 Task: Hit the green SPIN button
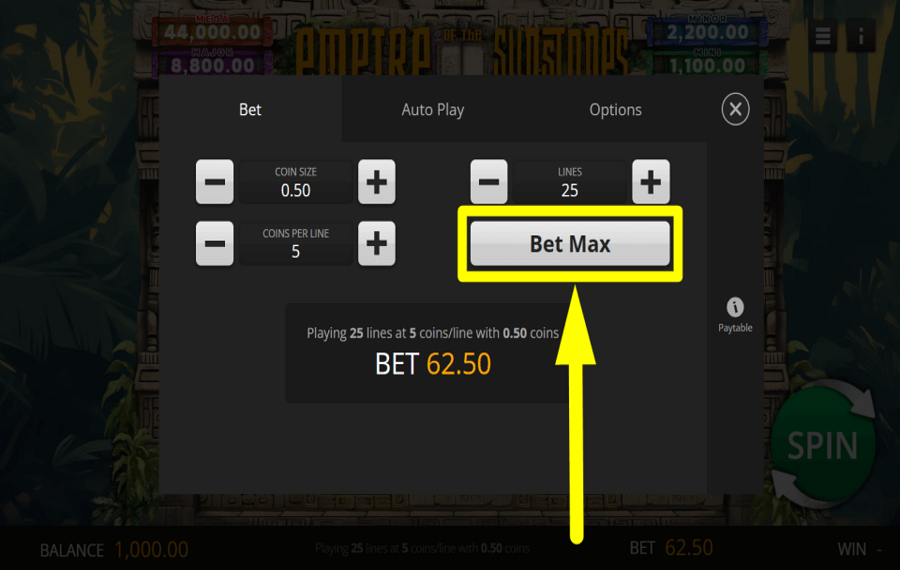823,445
